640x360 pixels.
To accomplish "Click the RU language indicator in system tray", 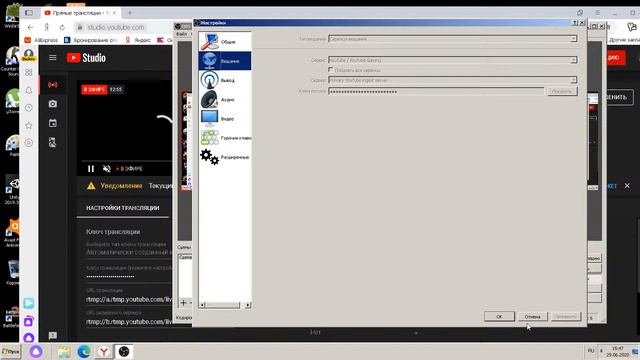I will tap(591, 351).
